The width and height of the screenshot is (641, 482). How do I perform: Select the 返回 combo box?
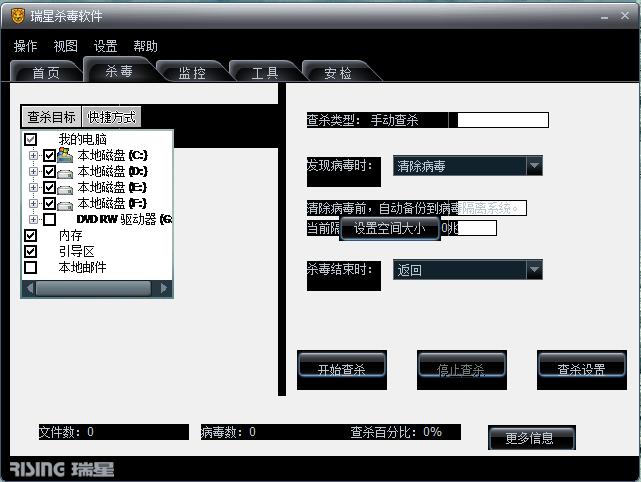(x=468, y=269)
